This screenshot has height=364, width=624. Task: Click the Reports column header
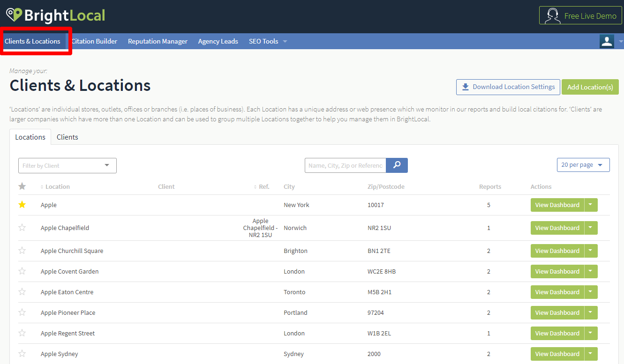490,186
